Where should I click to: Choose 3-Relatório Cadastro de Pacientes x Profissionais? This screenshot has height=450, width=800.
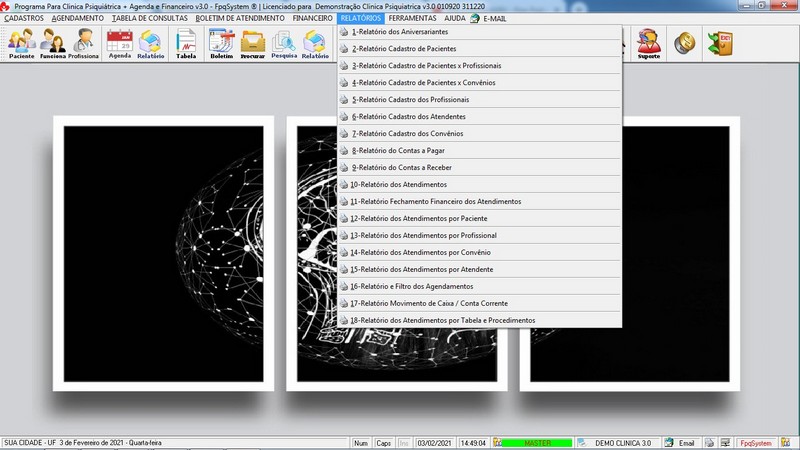coord(480,65)
